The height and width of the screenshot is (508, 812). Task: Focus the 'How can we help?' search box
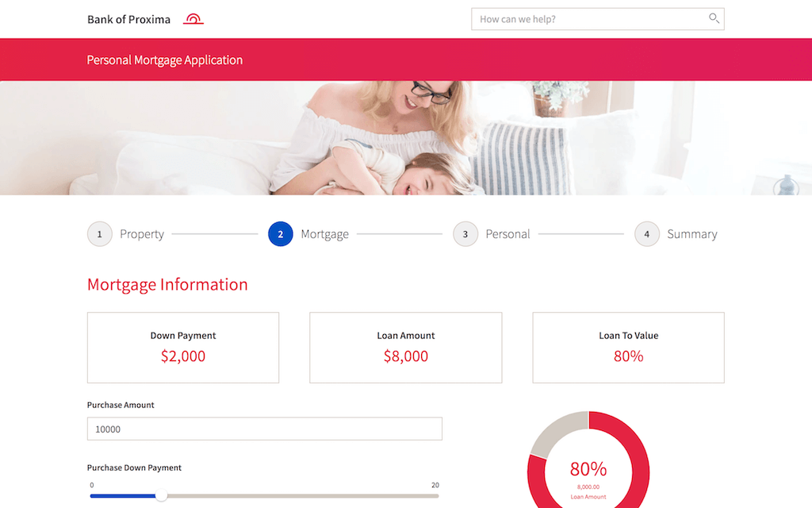598,19
